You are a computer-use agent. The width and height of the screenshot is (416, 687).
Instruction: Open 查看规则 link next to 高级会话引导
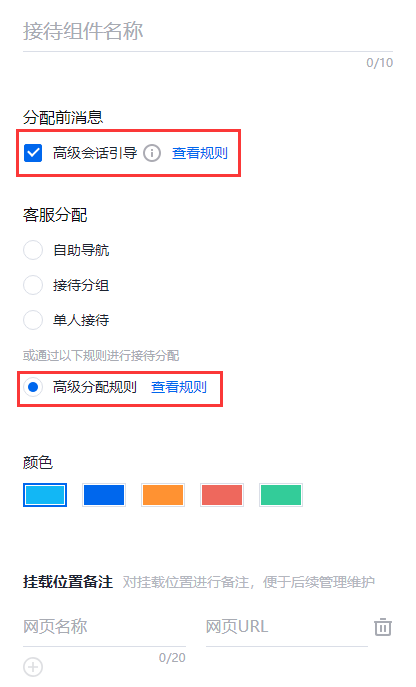(x=200, y=153)
